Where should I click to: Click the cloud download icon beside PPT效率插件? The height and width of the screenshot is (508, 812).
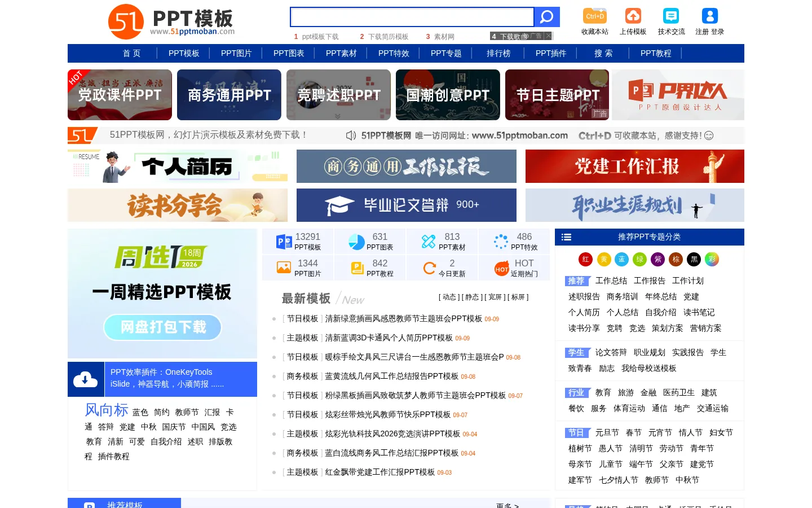pyautogui.click(x=86, y=379)
